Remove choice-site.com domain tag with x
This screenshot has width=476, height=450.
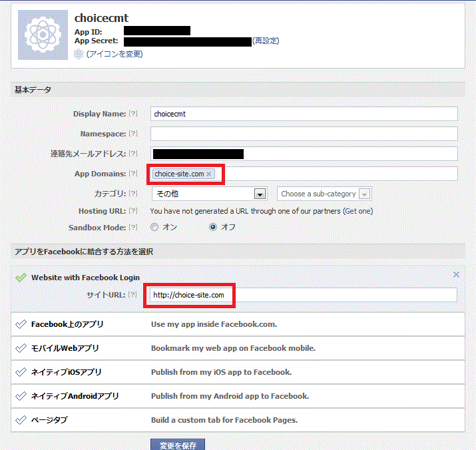click(x=208, y=174)
